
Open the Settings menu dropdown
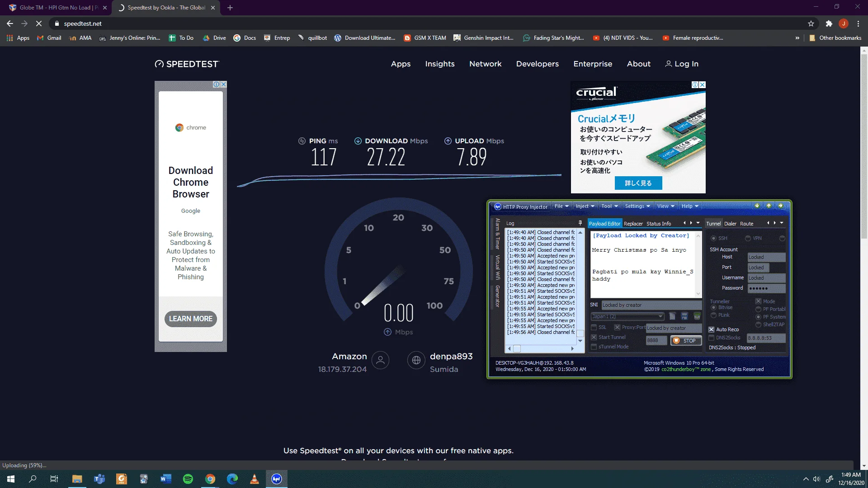[x=637, y=206]
